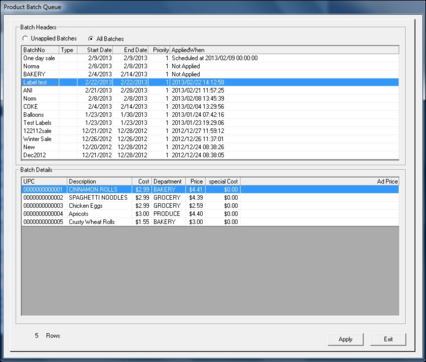Select the SPAGHETTI NODDLES detail row
Image resolution: width=426 pixels, height=362 pixels.
point(210,198)
